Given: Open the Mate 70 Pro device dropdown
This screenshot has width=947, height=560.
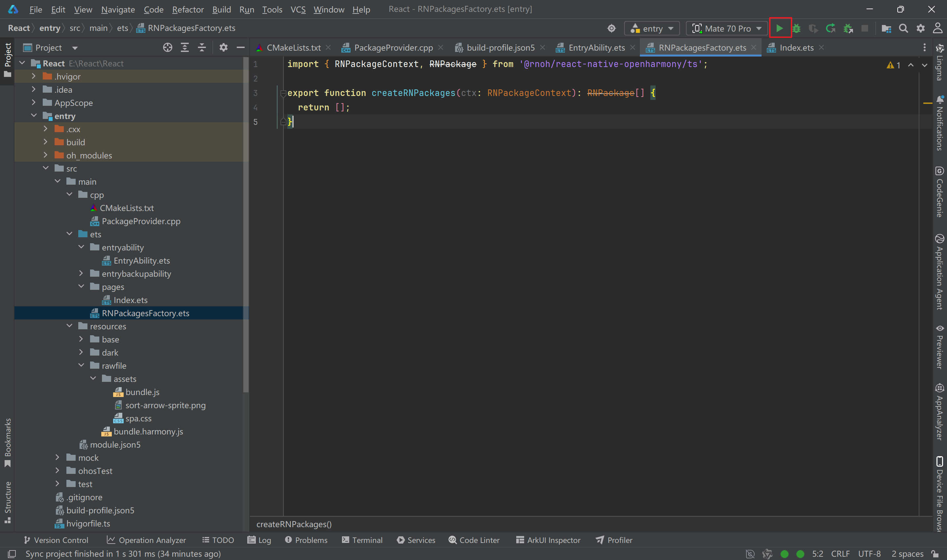Looking at the screenshot, I should (727, 28).
